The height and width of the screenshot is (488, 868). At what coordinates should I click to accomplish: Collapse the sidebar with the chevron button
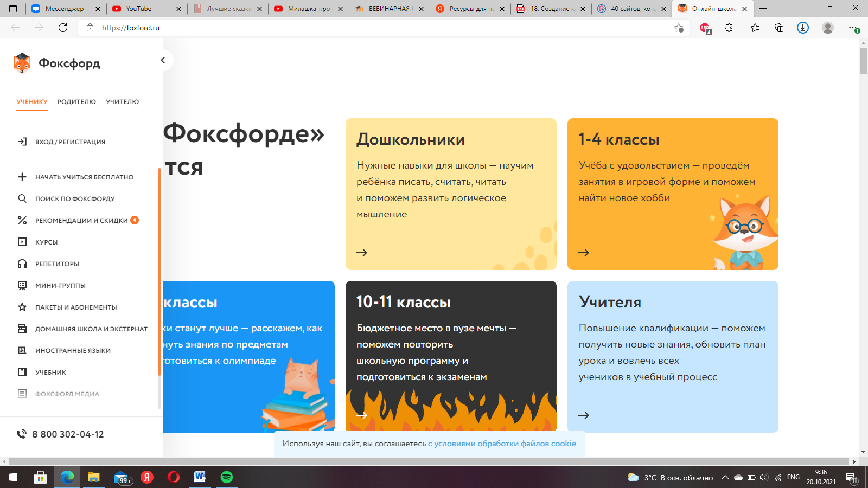pyautogui.click(x=163, y=60)
